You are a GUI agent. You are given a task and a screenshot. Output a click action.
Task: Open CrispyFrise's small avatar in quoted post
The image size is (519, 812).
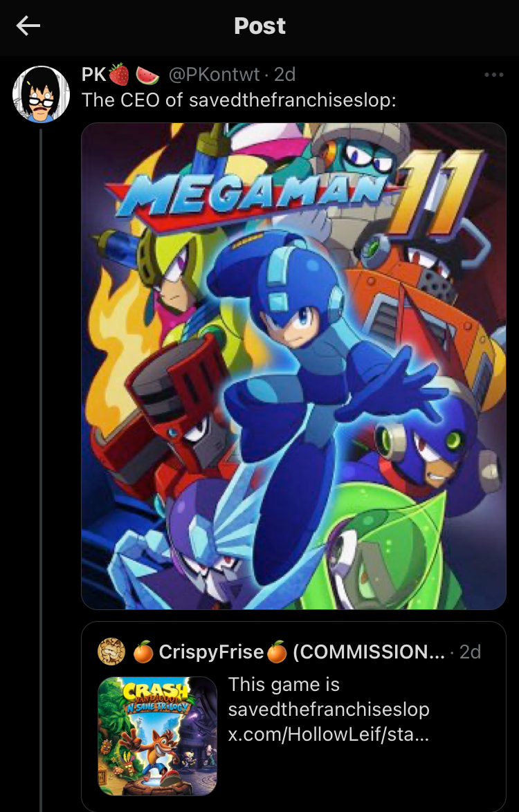pos(111,652)
